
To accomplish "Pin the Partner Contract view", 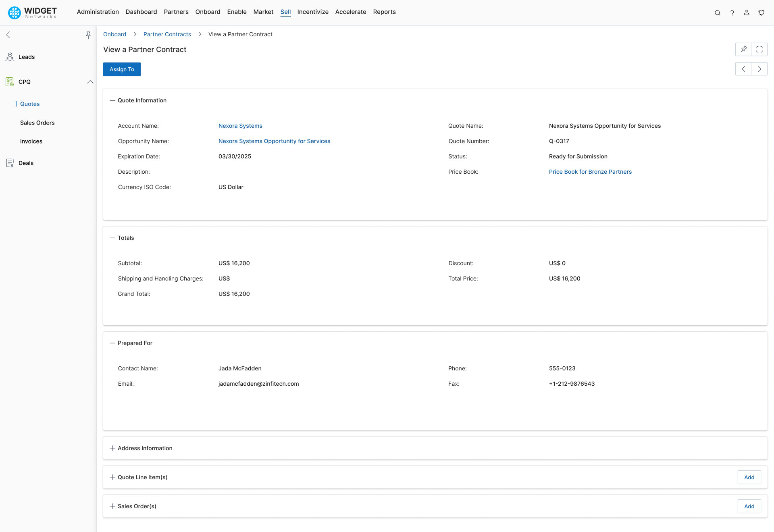I will tap(744, 49).
